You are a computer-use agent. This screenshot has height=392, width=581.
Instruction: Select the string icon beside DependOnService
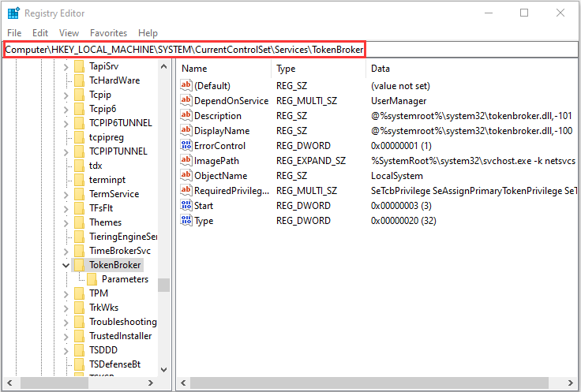point(186,101)
